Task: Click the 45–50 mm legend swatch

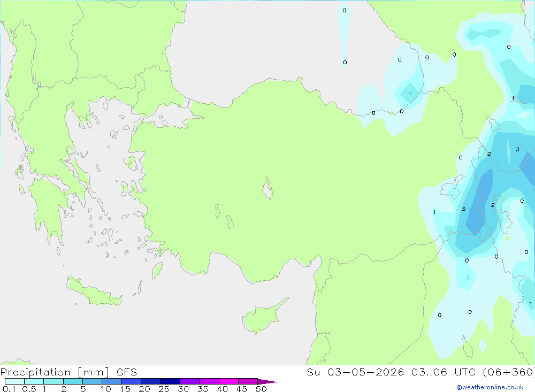Action: pos(248,381)
